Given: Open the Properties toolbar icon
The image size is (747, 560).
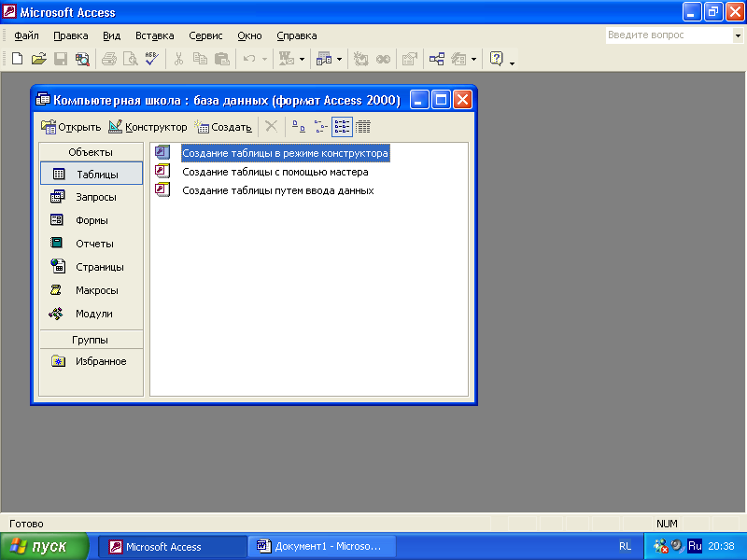Looking at the screenshot, I should click(410, 59).
